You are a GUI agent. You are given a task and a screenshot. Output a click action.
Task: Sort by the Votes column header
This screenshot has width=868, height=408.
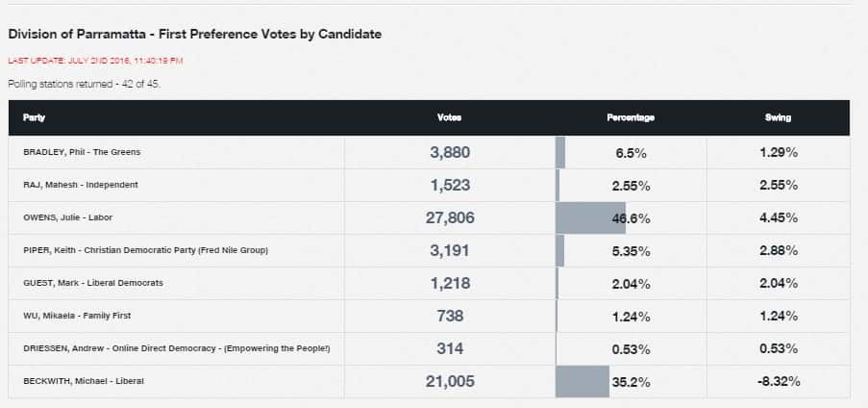pos(449,117)
